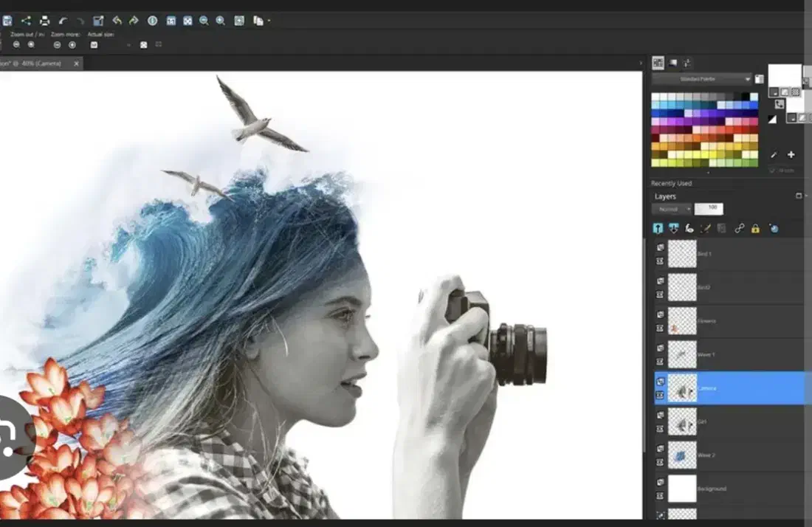Click the Actual size button

click(94, 45)
